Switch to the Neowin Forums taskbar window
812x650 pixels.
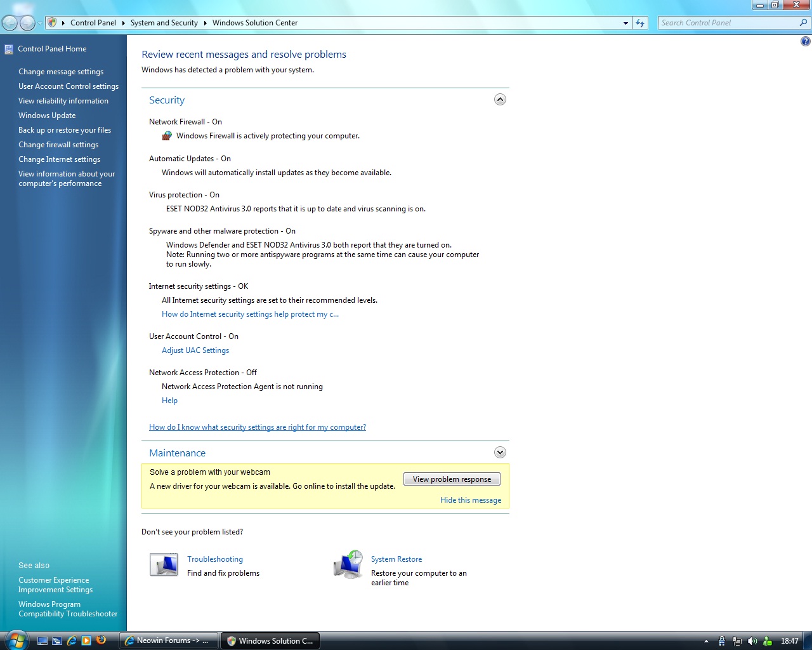coord(168,640)
